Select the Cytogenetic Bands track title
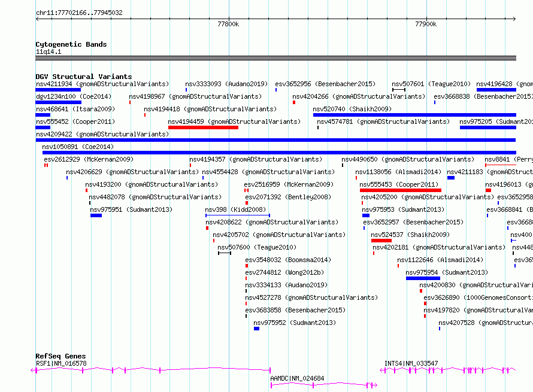The height and width of the screenshot is (392, 533). [71, 44]
